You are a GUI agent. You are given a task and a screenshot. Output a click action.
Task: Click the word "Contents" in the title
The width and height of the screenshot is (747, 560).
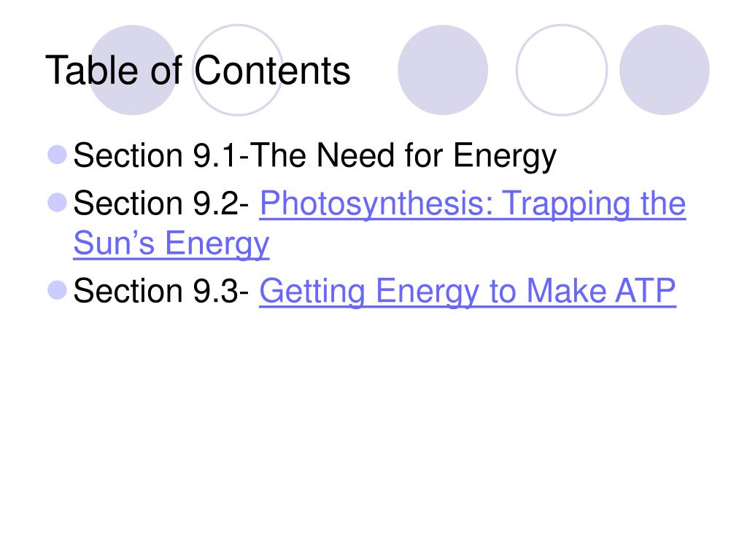(272, 71)
